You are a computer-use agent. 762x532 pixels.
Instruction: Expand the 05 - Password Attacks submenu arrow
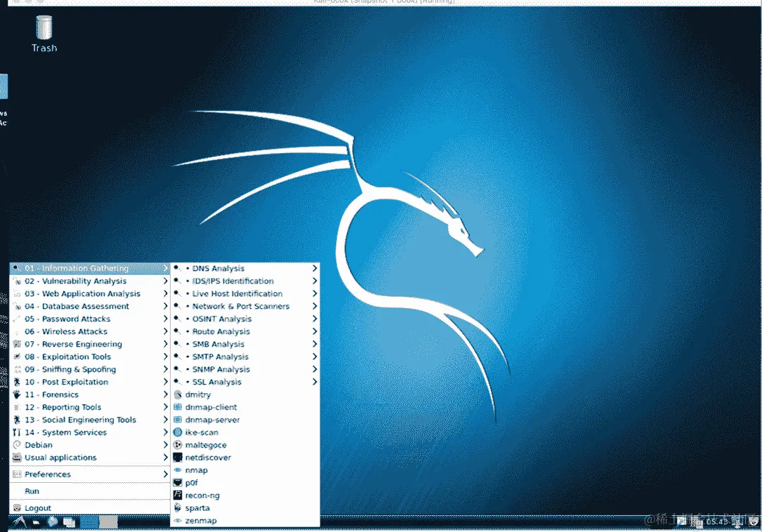point(165,319)
